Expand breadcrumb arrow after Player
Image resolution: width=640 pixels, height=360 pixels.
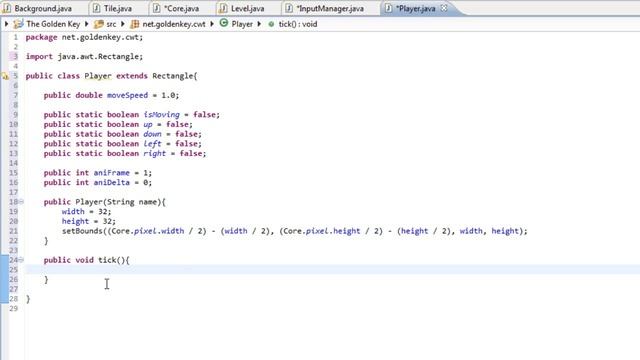pyautogui.click(x=259, y=24)
